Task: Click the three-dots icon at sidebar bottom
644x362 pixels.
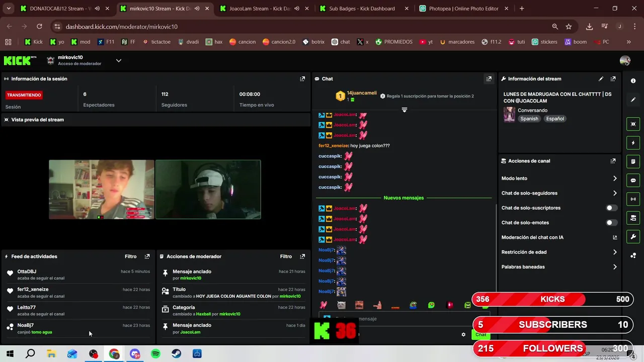Action: (633, 255)
